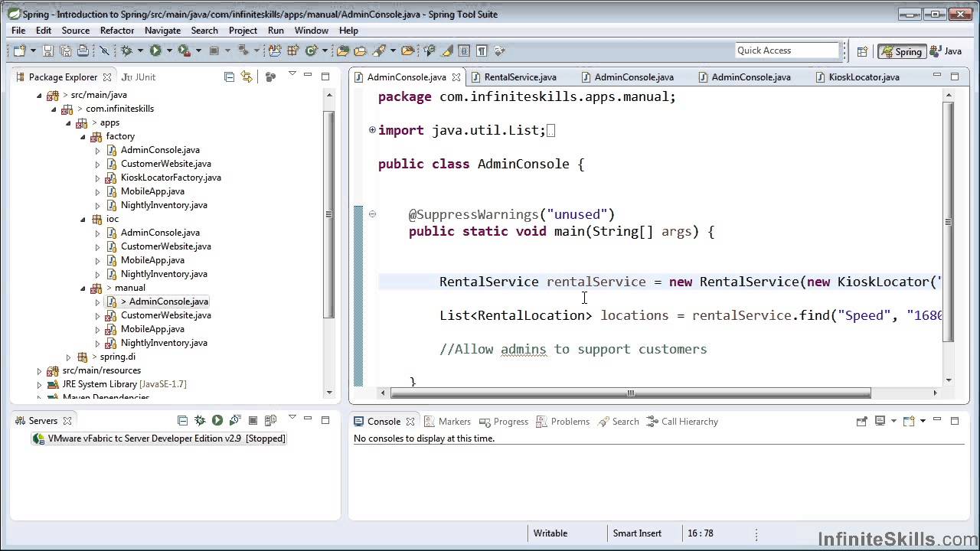Expand the folded import section in editor
The height and width of the screenshot is (551, 980).
coord(372,130)
